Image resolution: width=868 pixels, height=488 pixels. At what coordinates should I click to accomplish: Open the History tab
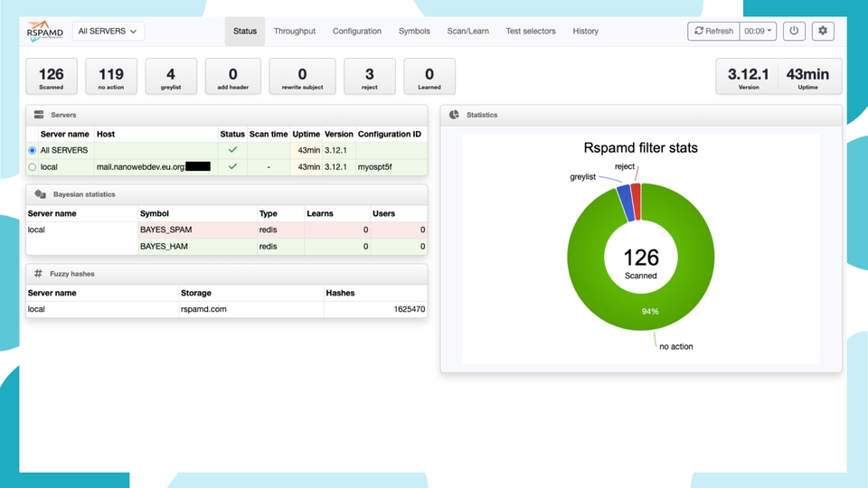585,31
